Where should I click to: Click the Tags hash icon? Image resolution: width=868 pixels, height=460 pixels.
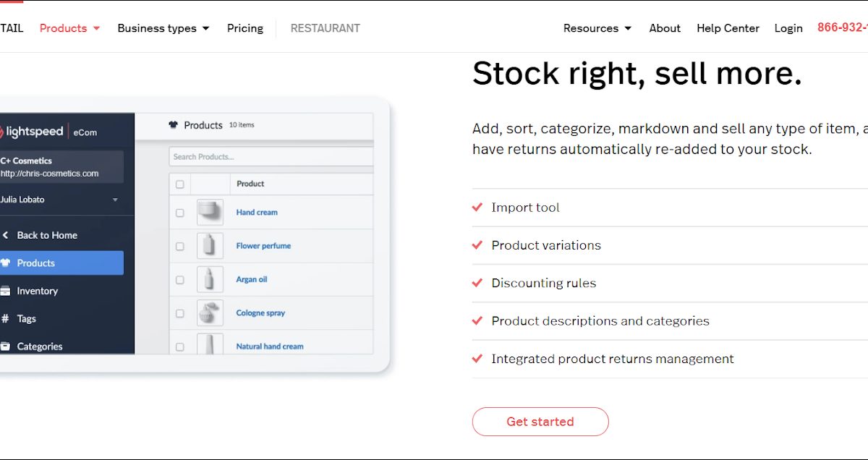(5, 319)
